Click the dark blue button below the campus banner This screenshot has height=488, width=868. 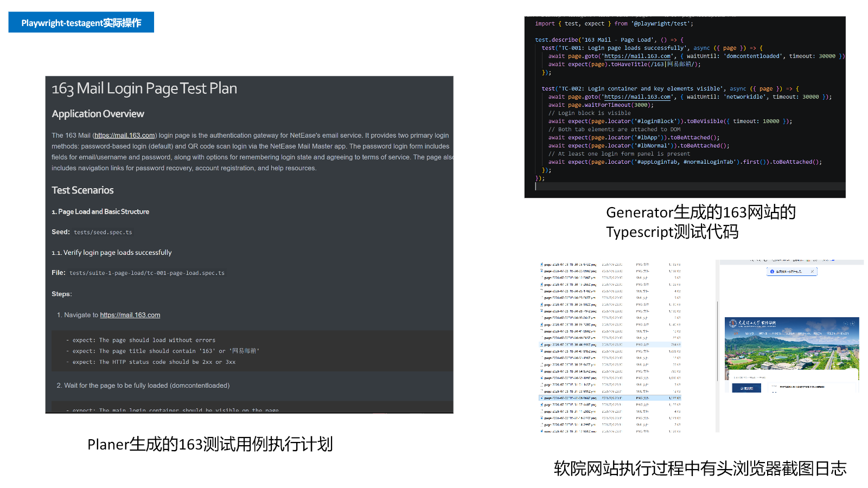click(746, 388)
